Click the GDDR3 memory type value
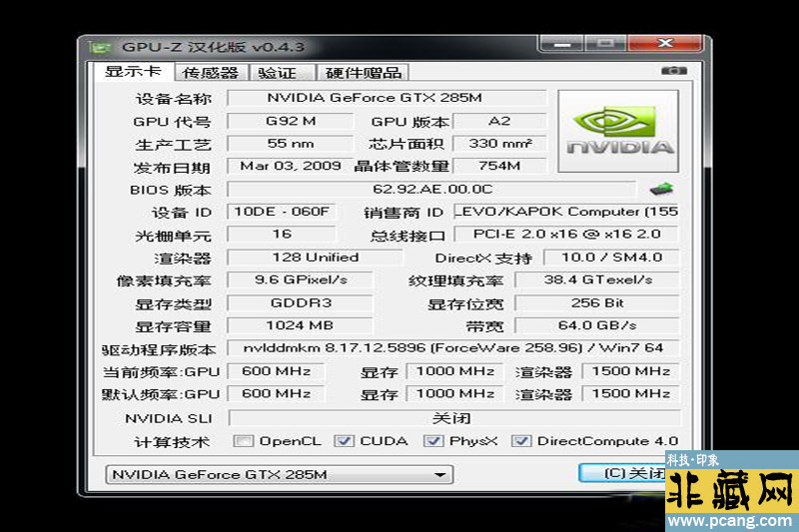 301,303
